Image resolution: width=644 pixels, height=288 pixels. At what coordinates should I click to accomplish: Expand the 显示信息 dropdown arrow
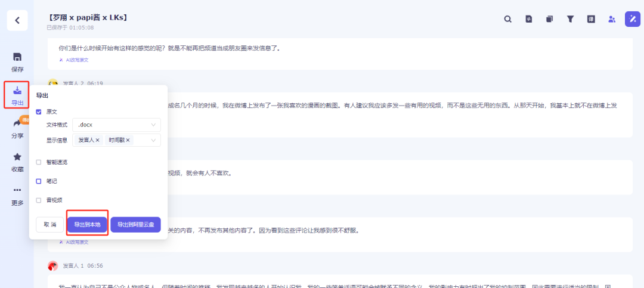tap(154, 141)
